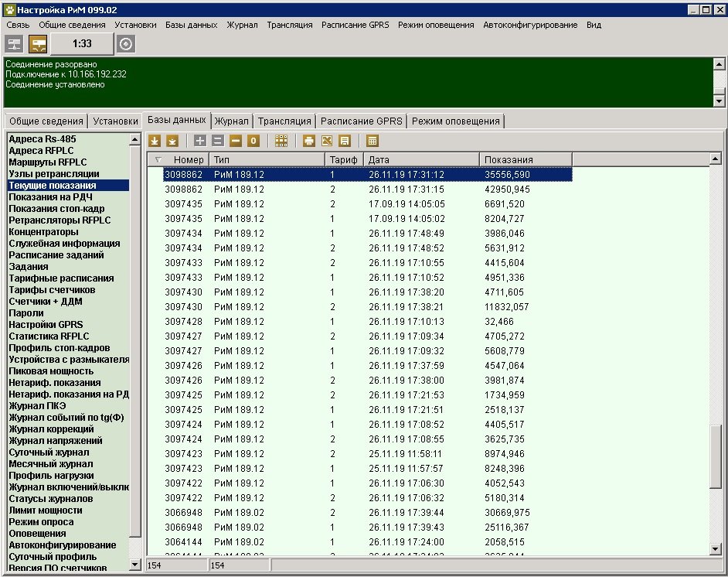
Task: Click the gold disconnect icon
Action: pyautogui.click(x=38, y=44)
